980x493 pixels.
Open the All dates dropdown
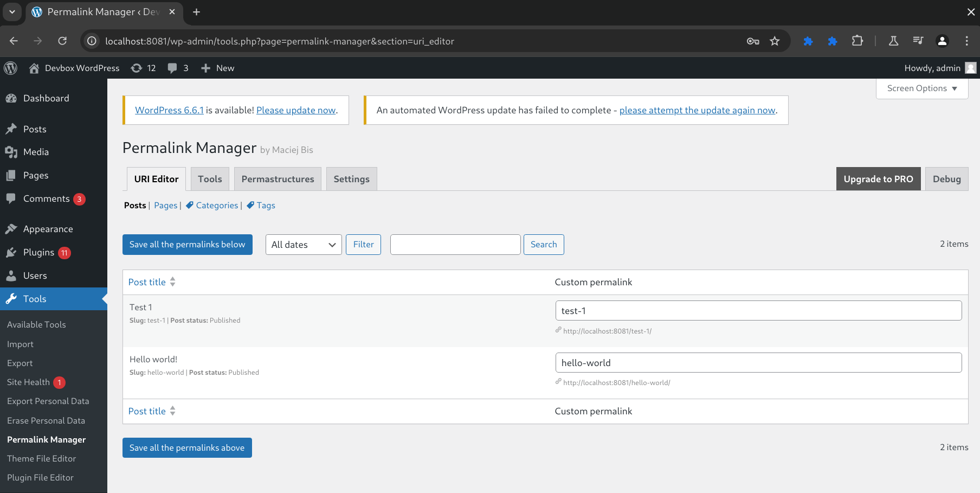pos(304,245)
